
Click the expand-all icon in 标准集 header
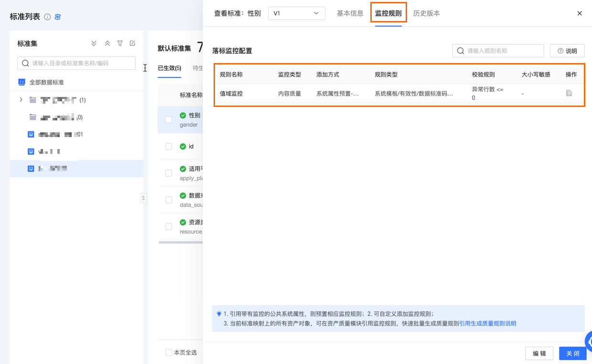[94, 43]
